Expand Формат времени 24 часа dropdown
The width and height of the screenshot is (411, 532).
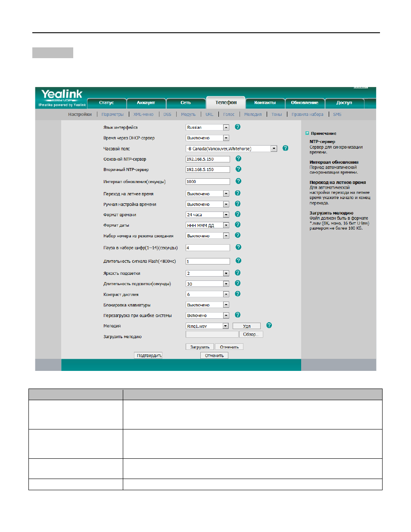coord(207,215)
